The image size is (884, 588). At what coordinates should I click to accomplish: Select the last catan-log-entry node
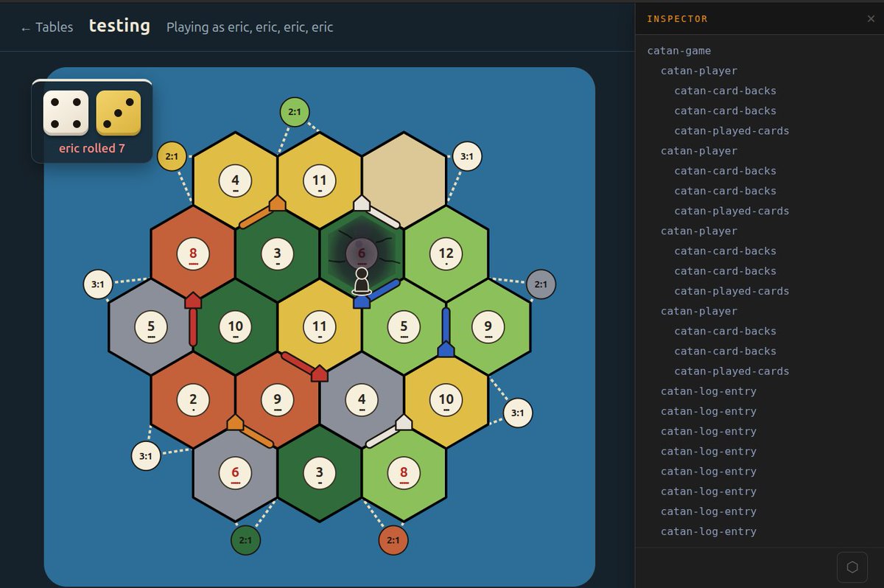(x=709, y=531)
